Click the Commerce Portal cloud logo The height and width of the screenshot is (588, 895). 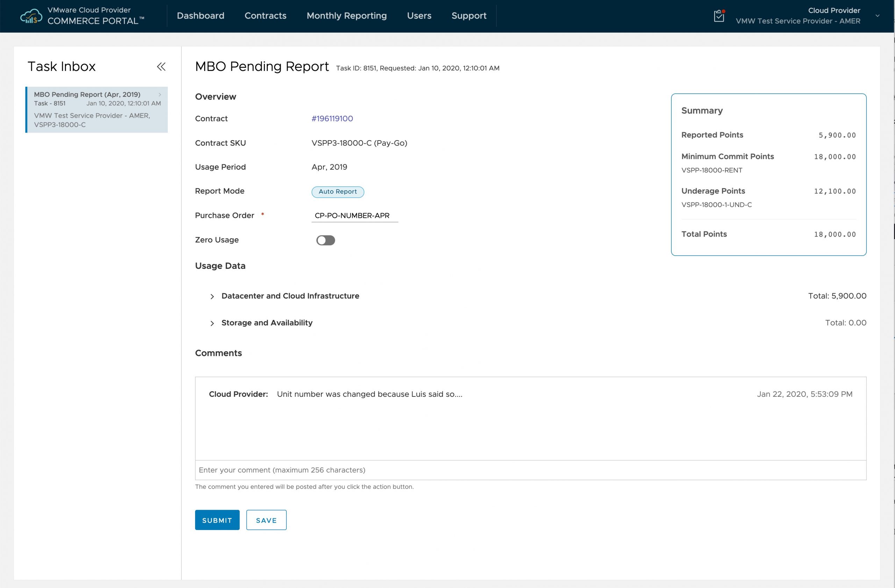click(x=31, y=16)
